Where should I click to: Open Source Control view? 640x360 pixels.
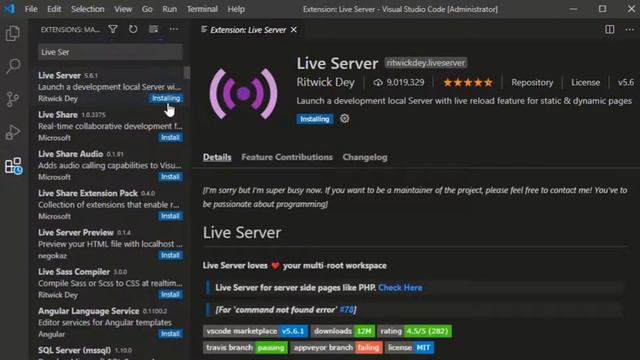(x=13, y=99)
